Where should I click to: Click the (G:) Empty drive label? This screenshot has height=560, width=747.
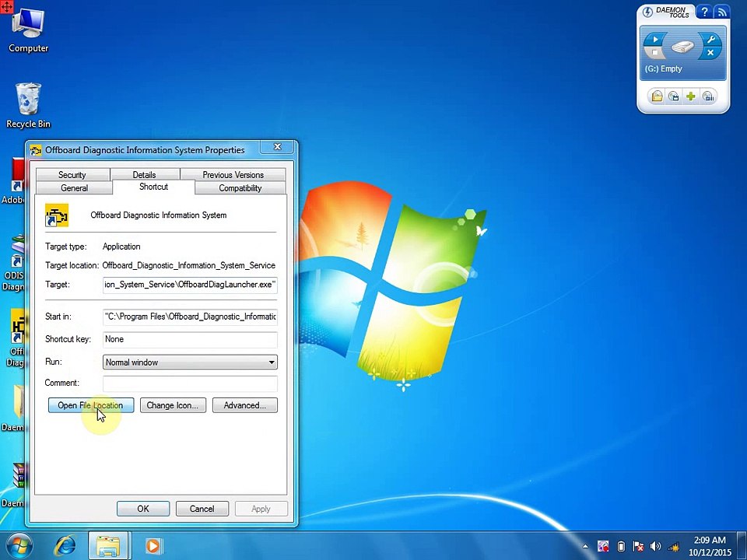point(663,68)
